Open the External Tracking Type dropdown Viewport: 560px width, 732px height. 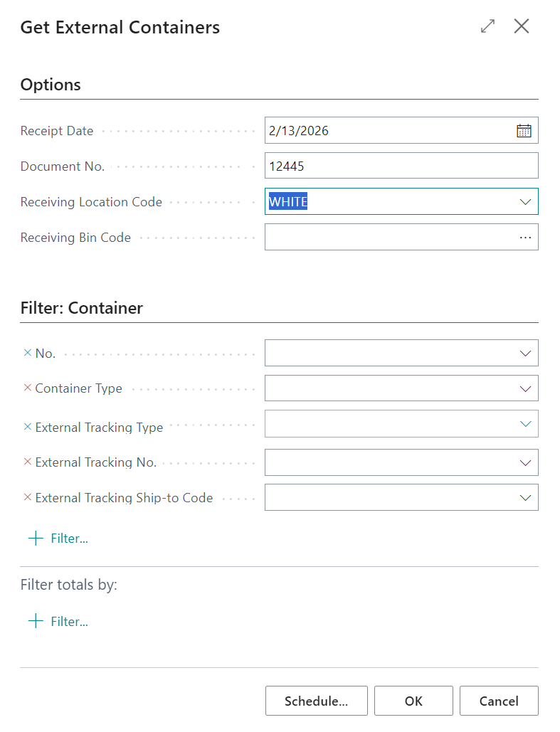(525, 424)
